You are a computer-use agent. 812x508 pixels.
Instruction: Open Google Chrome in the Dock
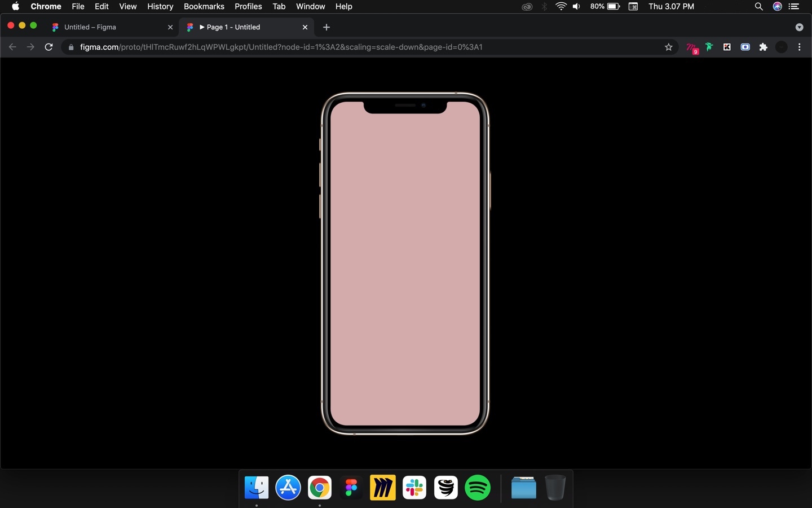pyautogui.click(x=320, y=488)
